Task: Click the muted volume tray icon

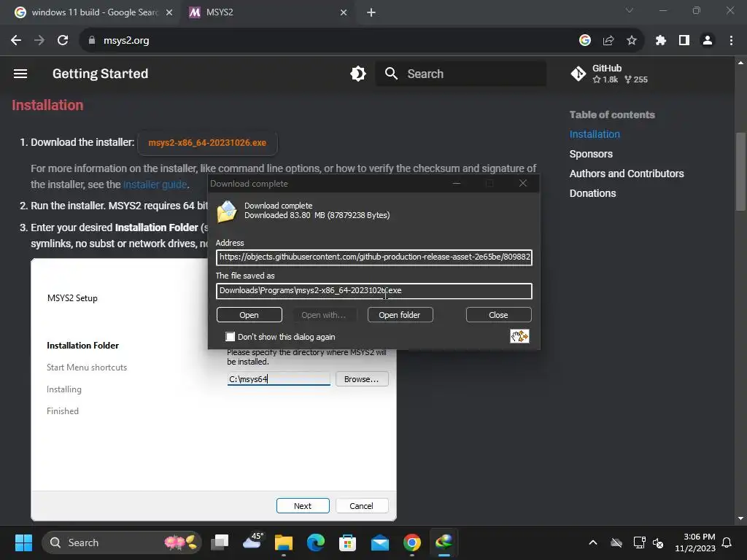Action: coord(658,542)
